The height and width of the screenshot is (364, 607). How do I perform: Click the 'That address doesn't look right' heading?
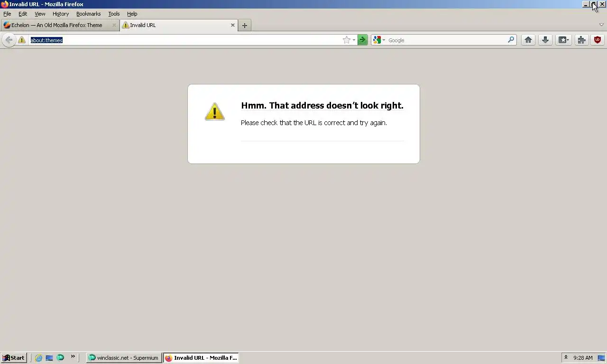[x=322, y=106]
